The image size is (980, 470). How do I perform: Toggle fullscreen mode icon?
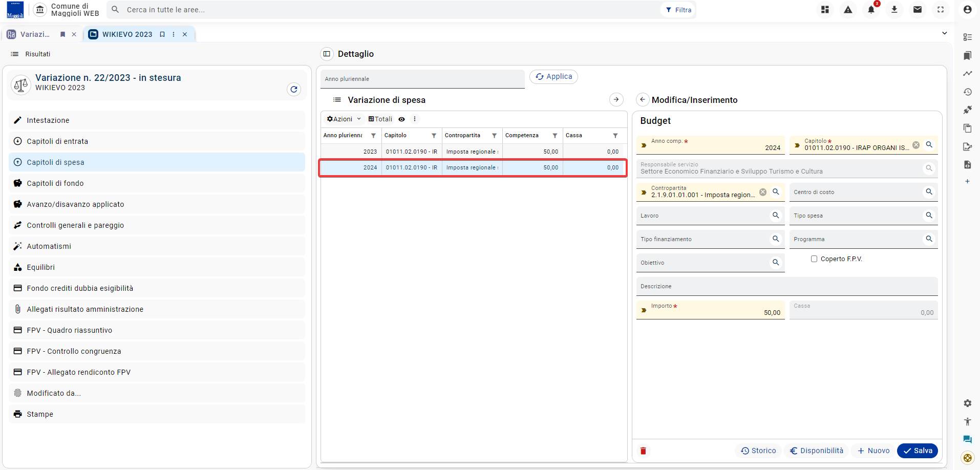[941, 10]
